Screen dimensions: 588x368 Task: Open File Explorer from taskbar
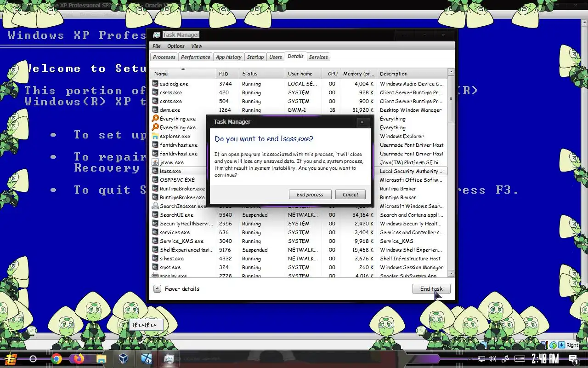101,359
